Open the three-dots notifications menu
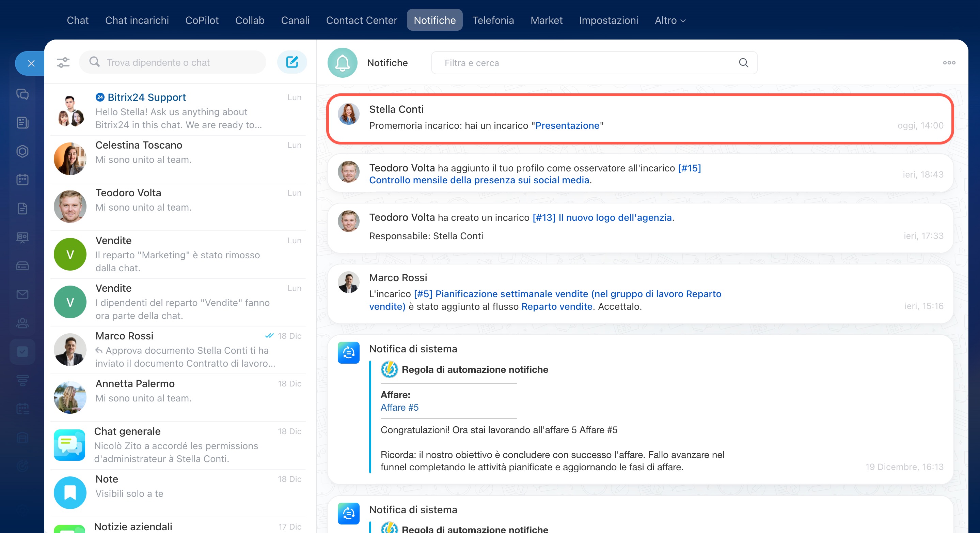980x533 pixels. click(949, 63)
